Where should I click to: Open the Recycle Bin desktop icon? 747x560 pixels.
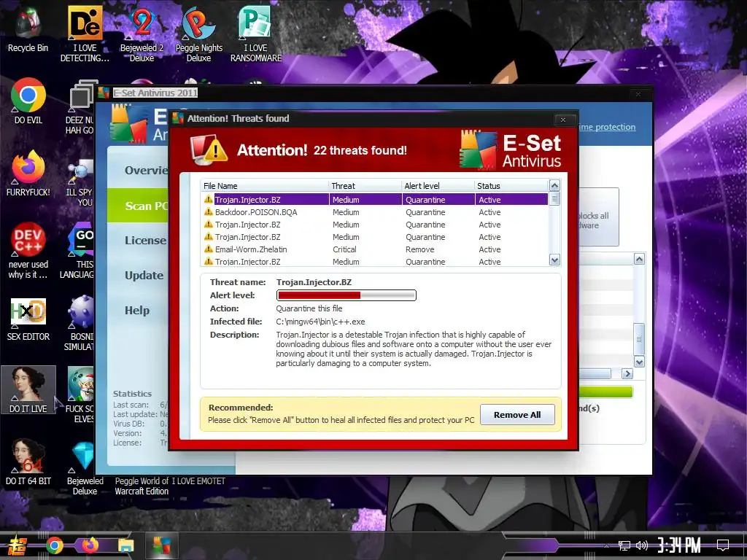tap(28, 28)
